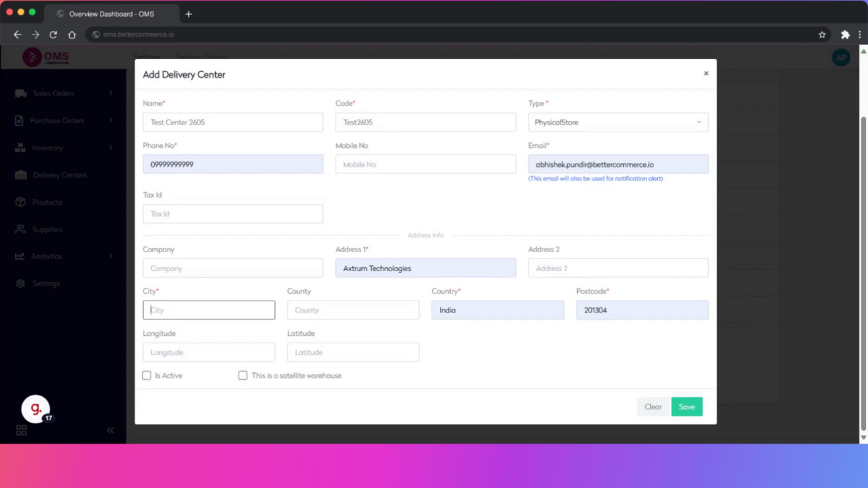Screen dimensions: 868x488
Task: Bookmark page with the star icon
Action: tap(822, 35)
